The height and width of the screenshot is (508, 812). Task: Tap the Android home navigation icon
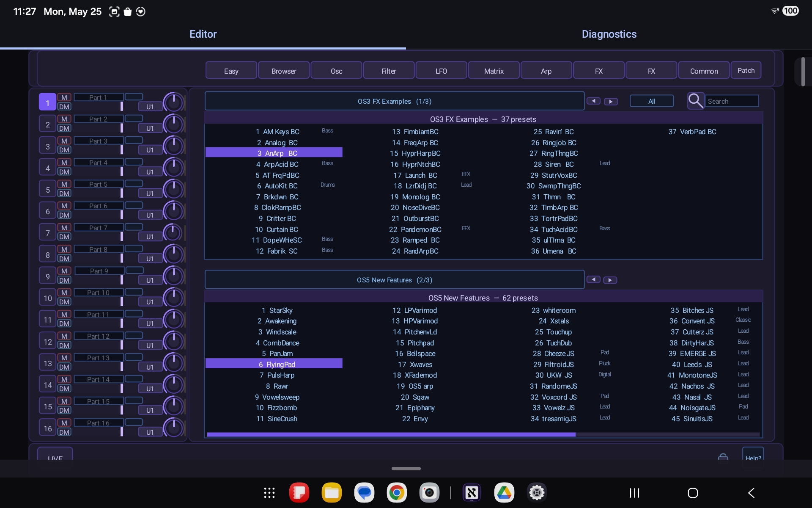pos(693,493)
